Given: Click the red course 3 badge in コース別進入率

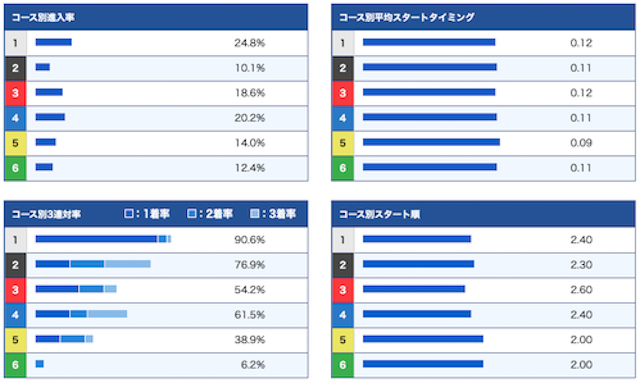Looking at the screenshot, I should 15,93.
